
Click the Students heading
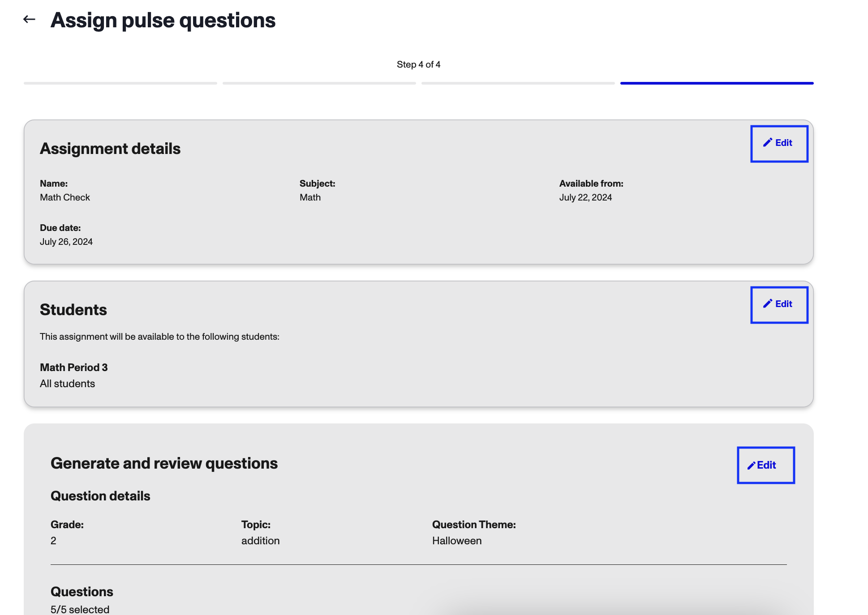click(73, 310)
